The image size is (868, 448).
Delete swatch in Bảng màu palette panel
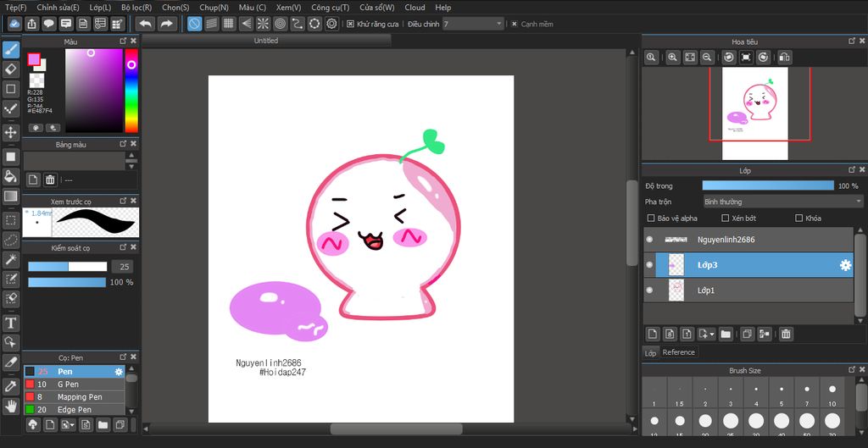pos(50,180)
